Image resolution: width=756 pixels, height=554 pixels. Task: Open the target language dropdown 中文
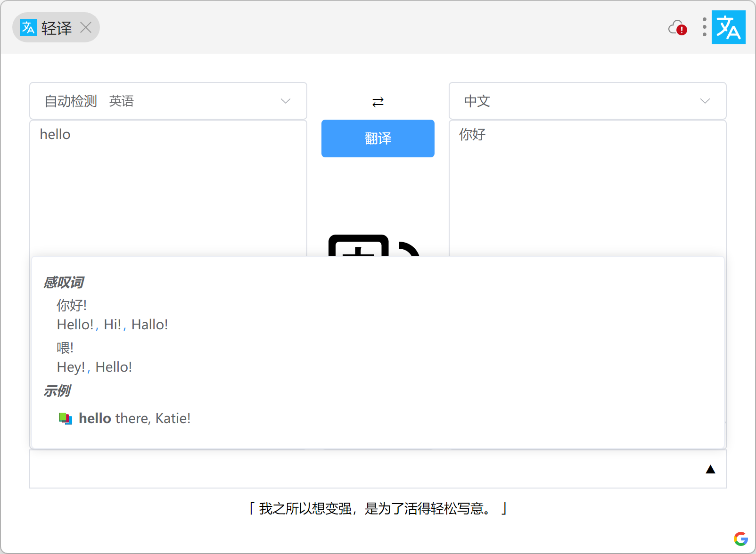tap(588, 101)
